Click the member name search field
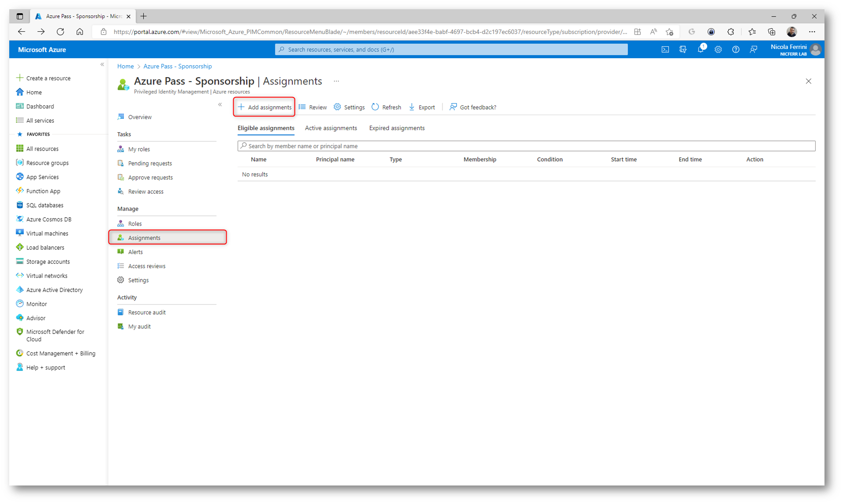The width and height of the screenshot is (843, 504). 526,146
